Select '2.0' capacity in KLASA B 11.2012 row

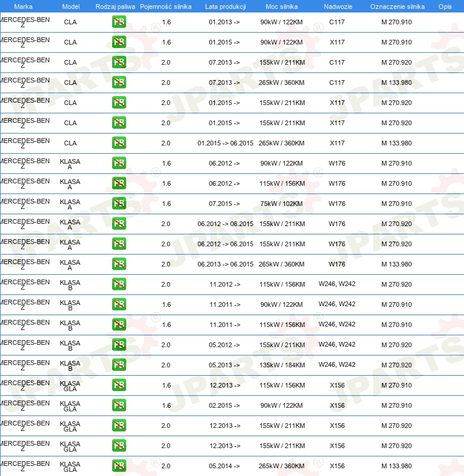point(166,284)
